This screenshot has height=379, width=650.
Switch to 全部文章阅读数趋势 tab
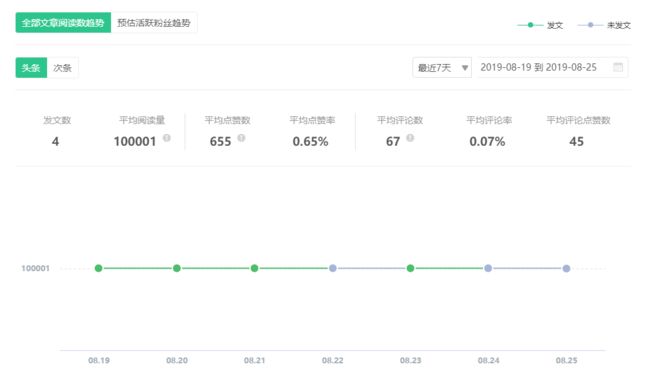63,22
